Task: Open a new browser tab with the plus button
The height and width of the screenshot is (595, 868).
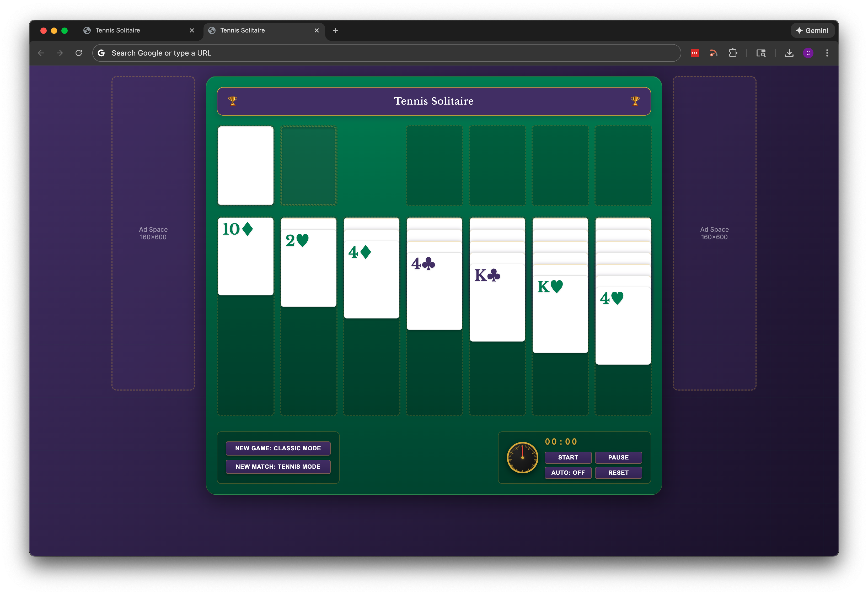Action: click(x=335, y=31)
